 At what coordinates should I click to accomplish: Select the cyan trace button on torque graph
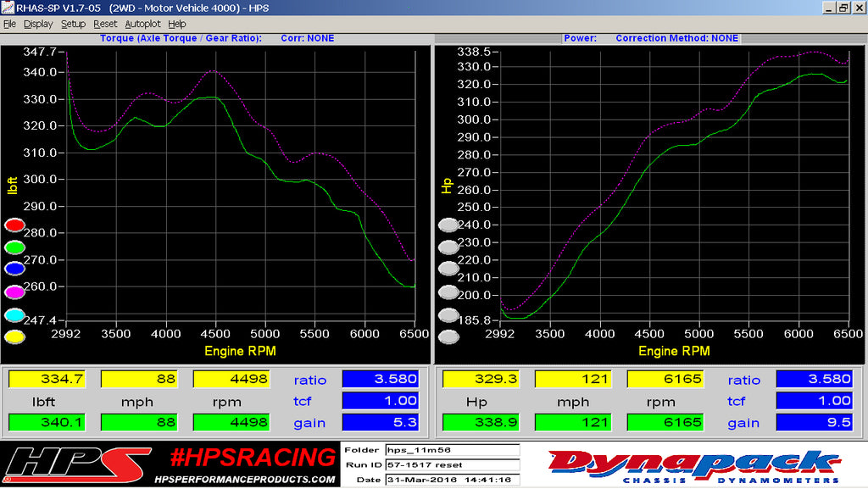[14, 314]
